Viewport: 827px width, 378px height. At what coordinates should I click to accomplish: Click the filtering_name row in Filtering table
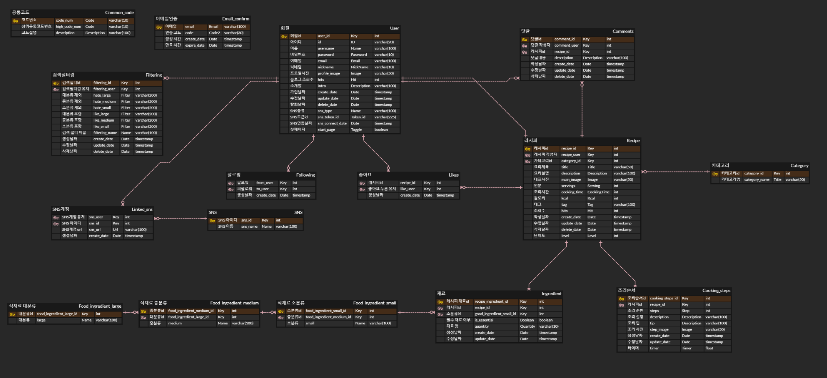pyautogui.click(x=107, y=133)
